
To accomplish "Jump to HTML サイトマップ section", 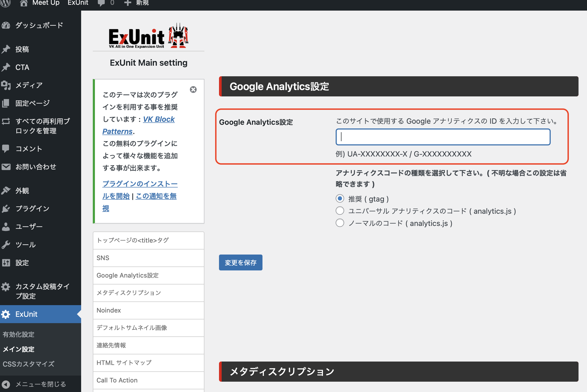I will (x=148, y=363).
